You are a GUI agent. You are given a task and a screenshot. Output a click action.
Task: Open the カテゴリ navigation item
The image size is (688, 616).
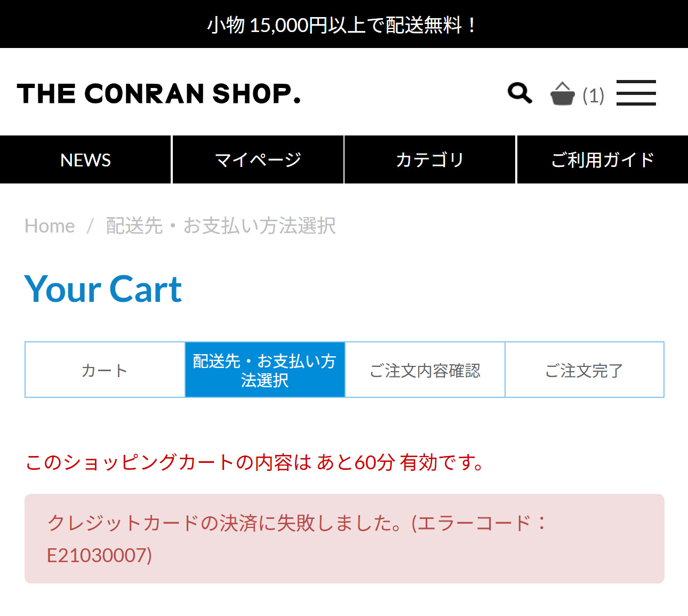[x=430, y=160]
